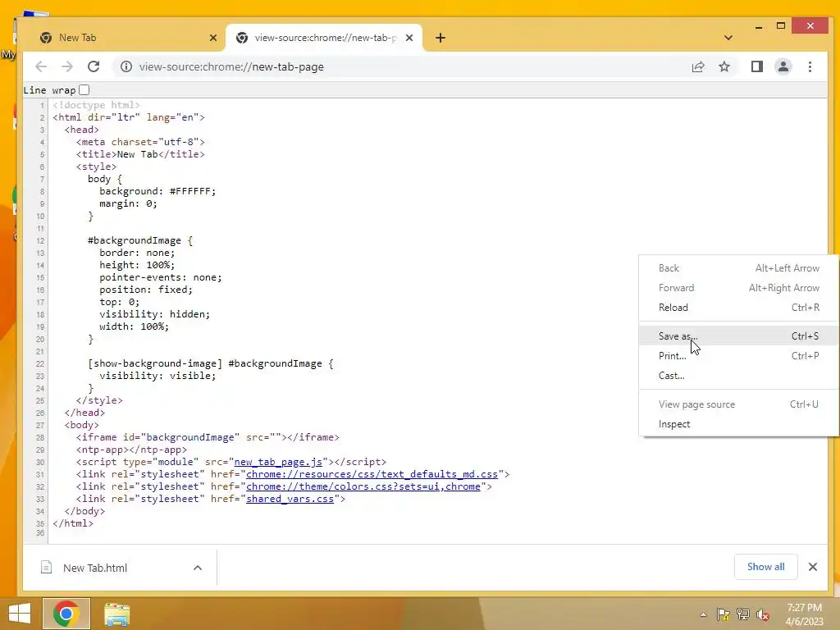Click the New Tab.html file icon
Viewport: 840px width, 630px height.
click(x=47, y=568)
